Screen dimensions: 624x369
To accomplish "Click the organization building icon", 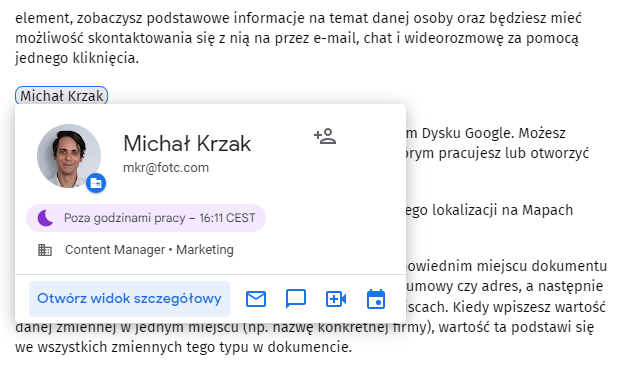I will point(45,250).
